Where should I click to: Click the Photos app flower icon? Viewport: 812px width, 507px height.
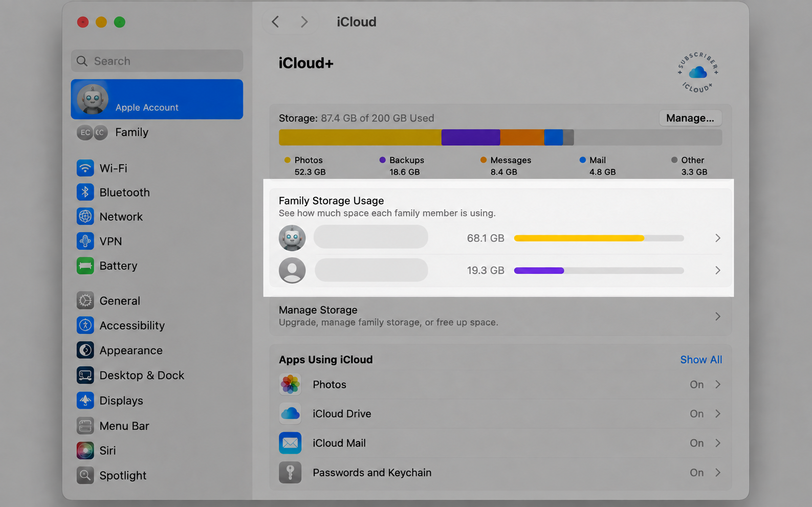[290, 384]
